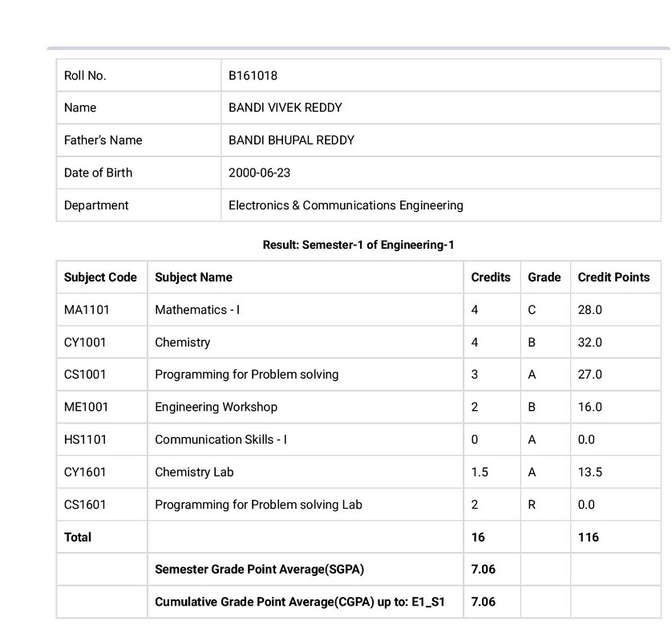
Task: Click the Grade column header
Action: pyautogui.click(x=544, y=278)
